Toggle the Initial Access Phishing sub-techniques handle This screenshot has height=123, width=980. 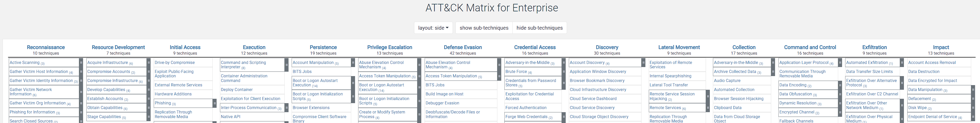pos(215,103)
